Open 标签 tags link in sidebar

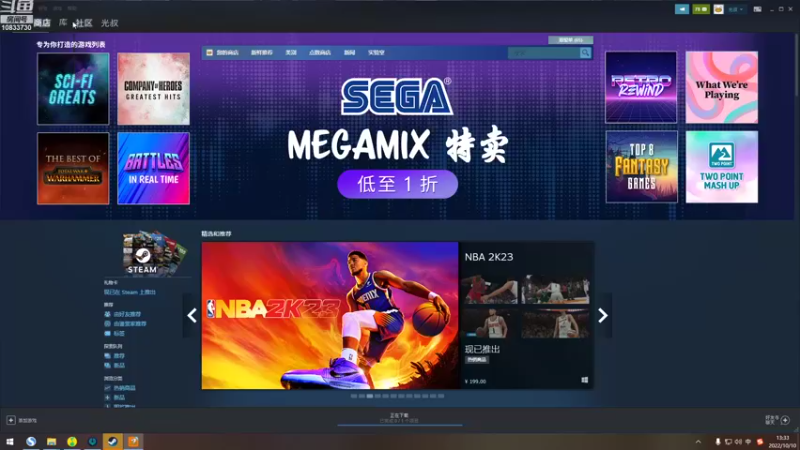[119, 334]
